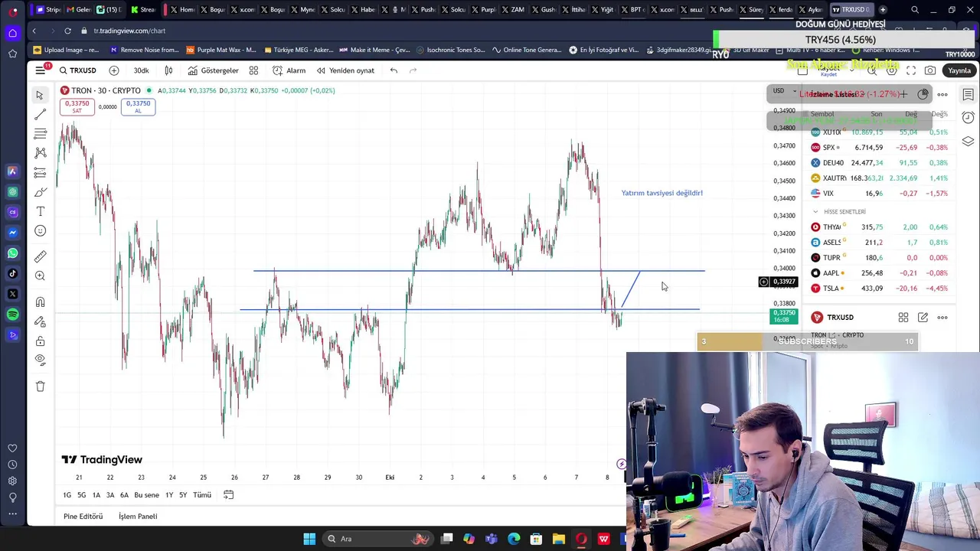
Task: Open the TradingView hamburger menu
Action: point(40,70)
